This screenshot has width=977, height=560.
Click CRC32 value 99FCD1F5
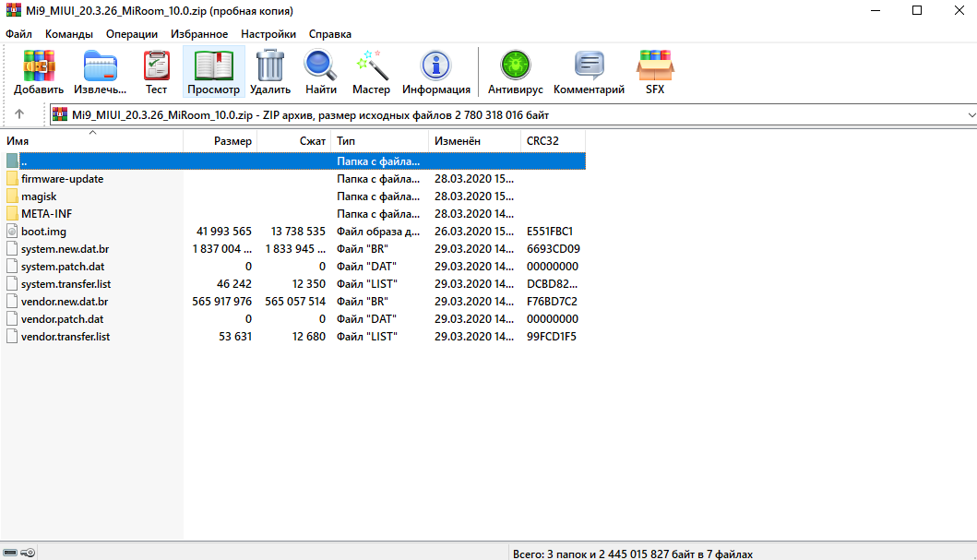[x=552, y=337]
